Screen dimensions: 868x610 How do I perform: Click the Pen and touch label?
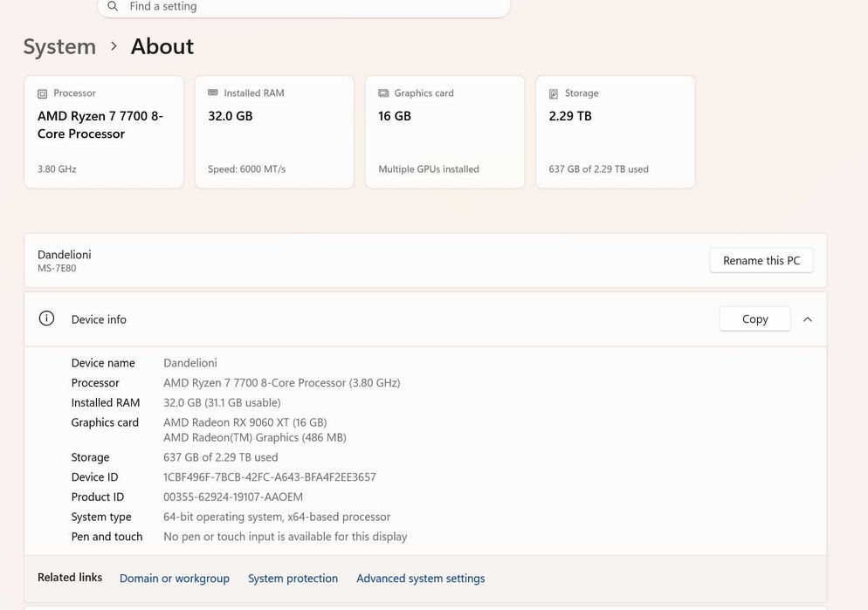(107, 537)
